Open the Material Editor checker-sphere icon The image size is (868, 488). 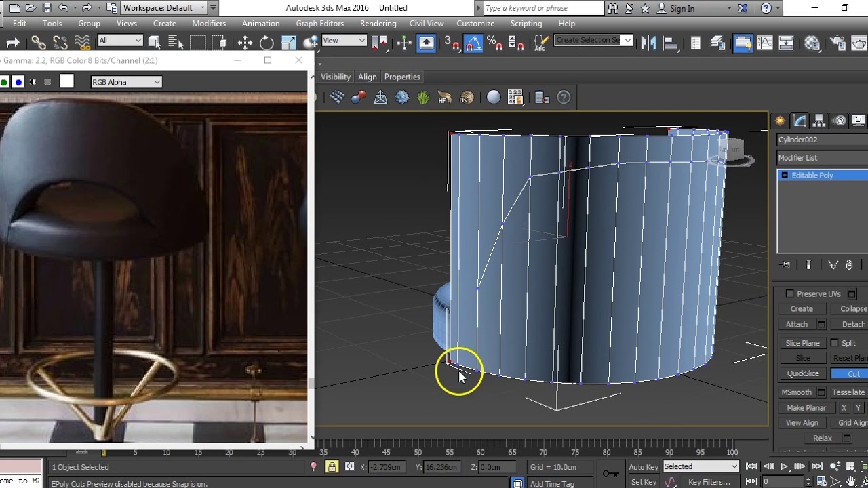[x=812, y=43]
